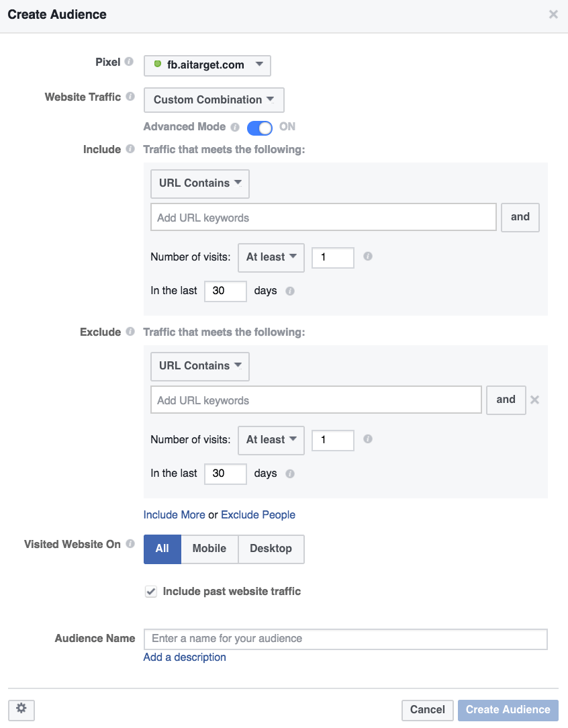Screen dimensions: 568x728
Task: Open the Include section URL Contains dropdown
Action: point(200,184)
